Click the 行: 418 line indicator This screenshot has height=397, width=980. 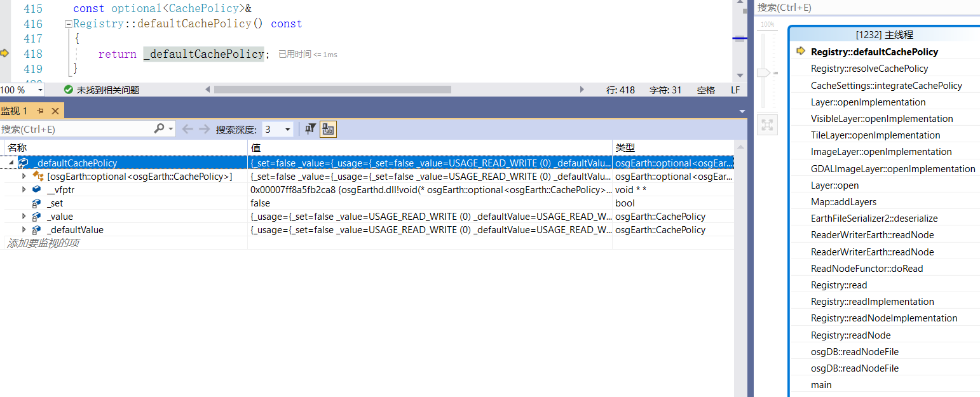click(x=620, y=90)
